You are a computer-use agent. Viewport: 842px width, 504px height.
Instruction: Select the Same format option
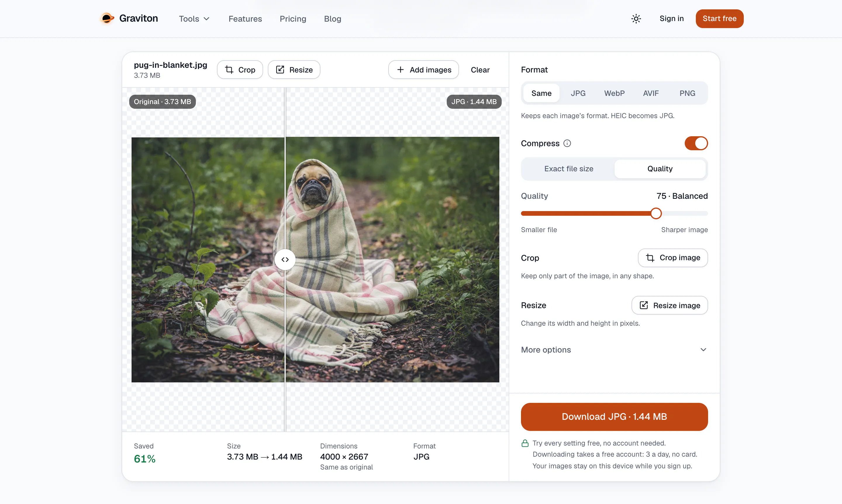[x=541, y=93]
